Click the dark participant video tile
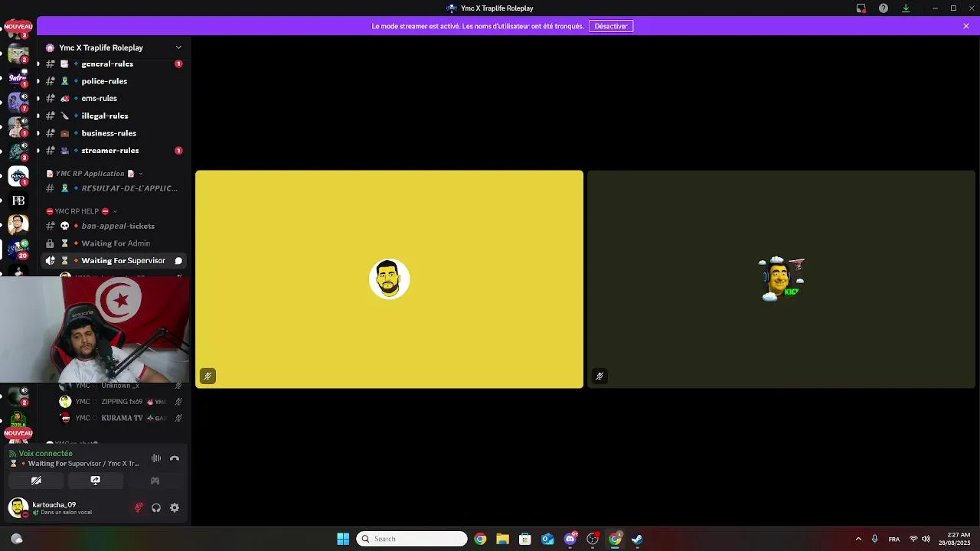980x551 pixels. tap(781, 279)
